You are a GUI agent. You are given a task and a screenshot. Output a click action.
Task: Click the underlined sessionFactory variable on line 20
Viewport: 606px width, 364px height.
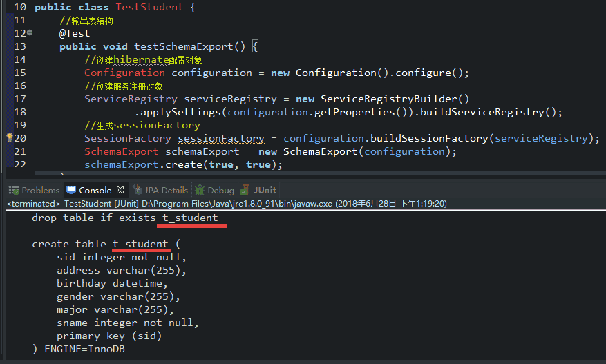221,138
